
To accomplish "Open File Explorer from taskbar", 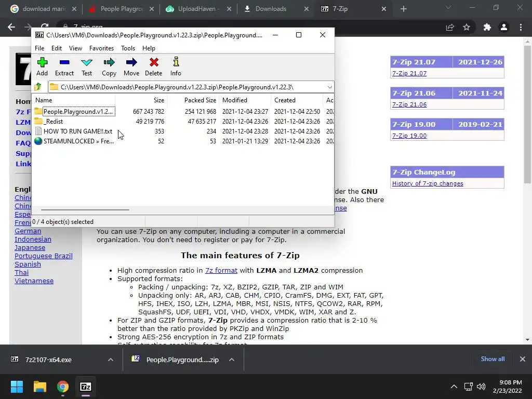I will pos(39,387).
